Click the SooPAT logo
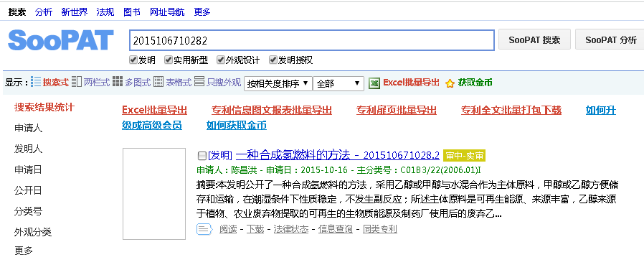 click(x=61, y=40)
